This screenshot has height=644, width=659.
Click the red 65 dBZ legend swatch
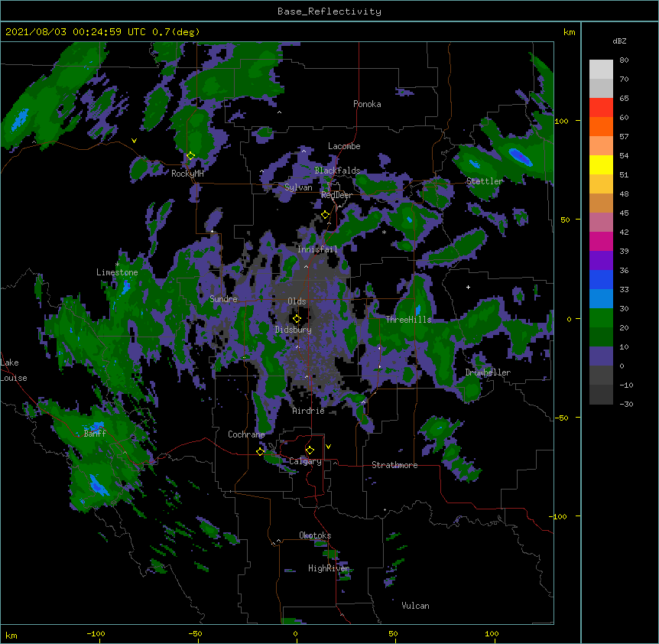(601, 108)
